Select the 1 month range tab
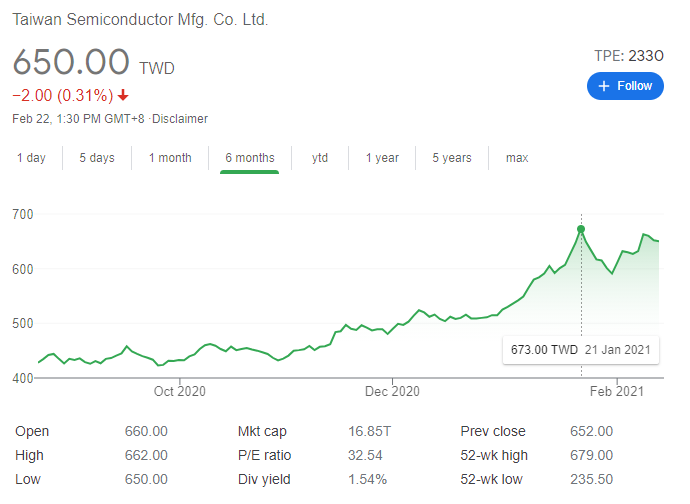This screenshot has height=504, width=690. click(170, 158)
